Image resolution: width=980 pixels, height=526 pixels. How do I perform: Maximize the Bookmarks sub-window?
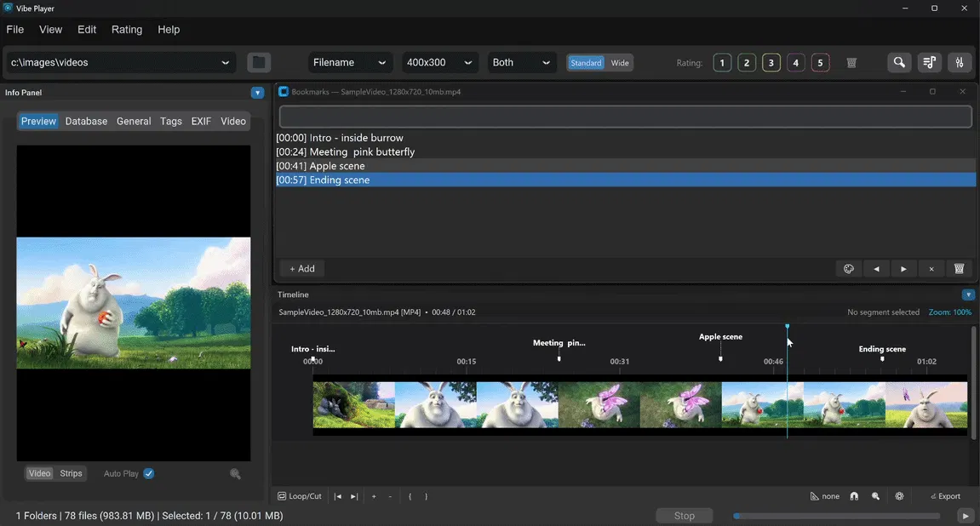tap(932, 91)
